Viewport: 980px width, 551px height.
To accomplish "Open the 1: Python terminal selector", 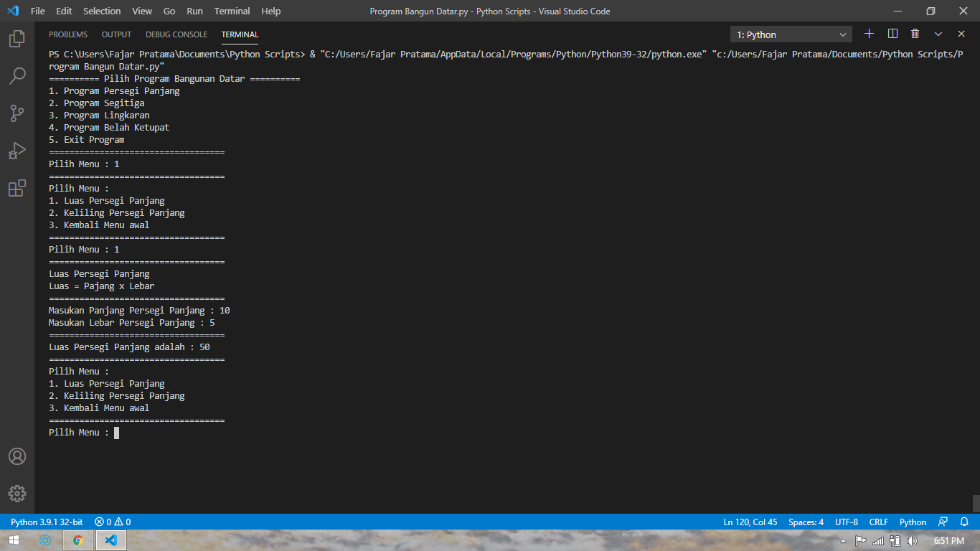I will (x=789, y=34).
